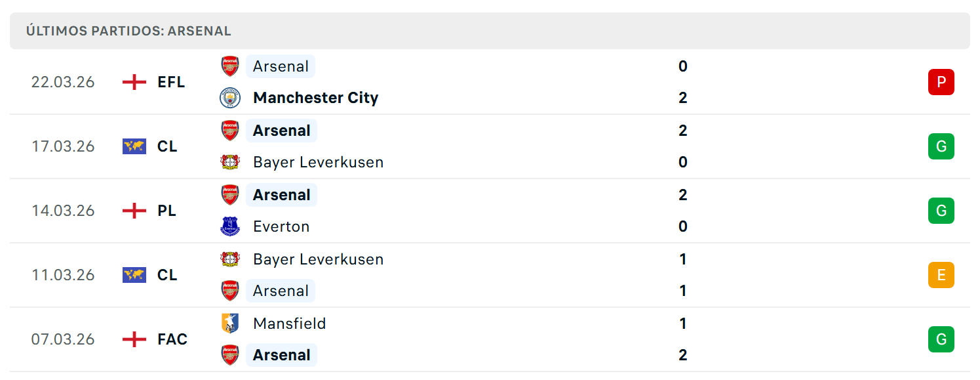Click the Everton crest icon
Viewport: 980px width, 380px height.
tap(230, 226)
